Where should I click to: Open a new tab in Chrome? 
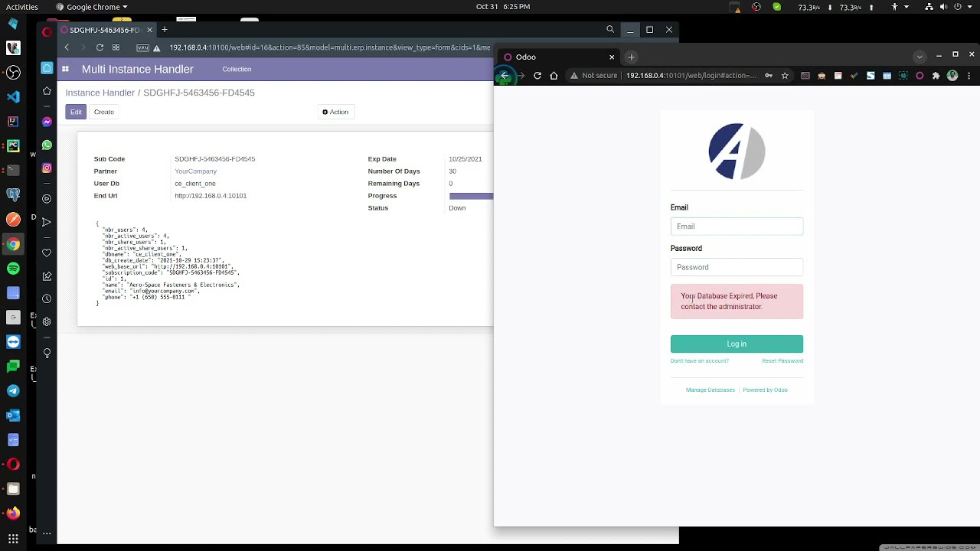(x=632, y=57)
